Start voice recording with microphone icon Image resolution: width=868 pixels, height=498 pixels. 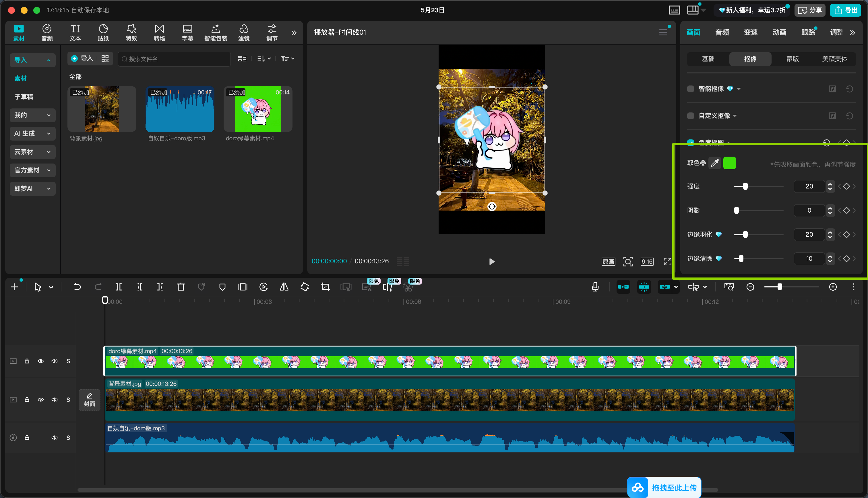pyautogui.click(x=595, y=287)
